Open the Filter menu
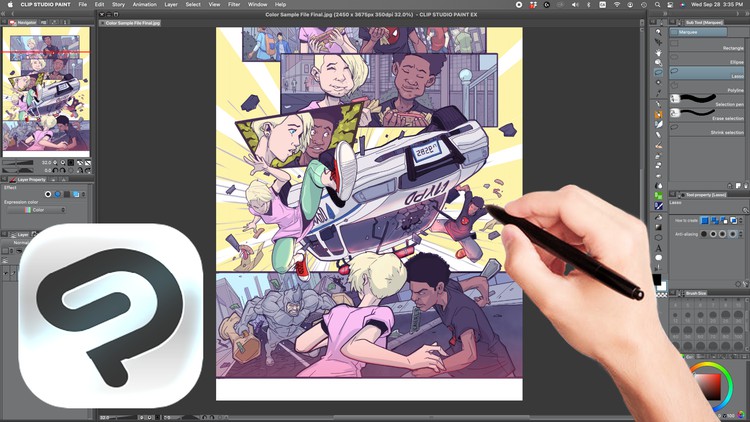This screenshot has width=750, height=422. click(x=234, y=4)
